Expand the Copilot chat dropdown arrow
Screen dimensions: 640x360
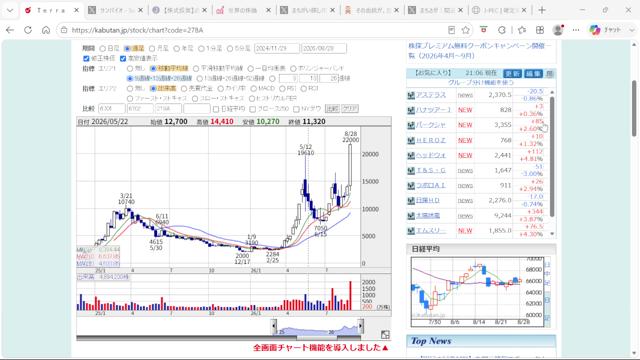632,30
